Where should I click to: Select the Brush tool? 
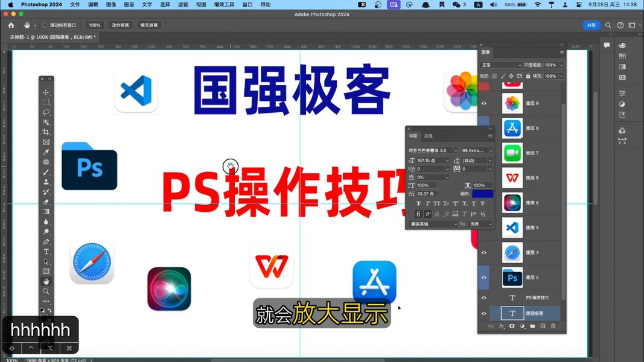pos(46,172)
